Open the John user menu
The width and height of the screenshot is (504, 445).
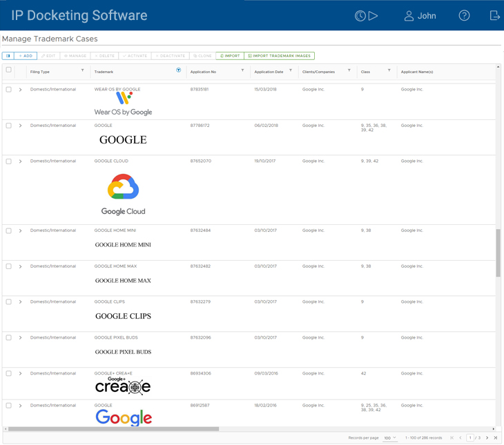point(420,16)
